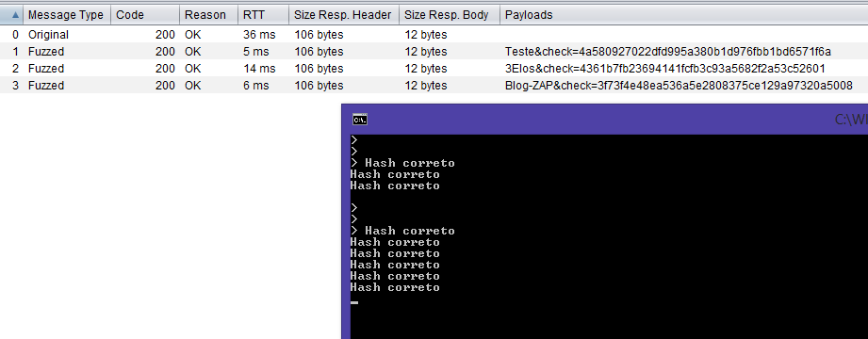Viewport: 868px width, 339px height.
Task: Click the OK reason in row 3
Action: [x=193, y=86]
